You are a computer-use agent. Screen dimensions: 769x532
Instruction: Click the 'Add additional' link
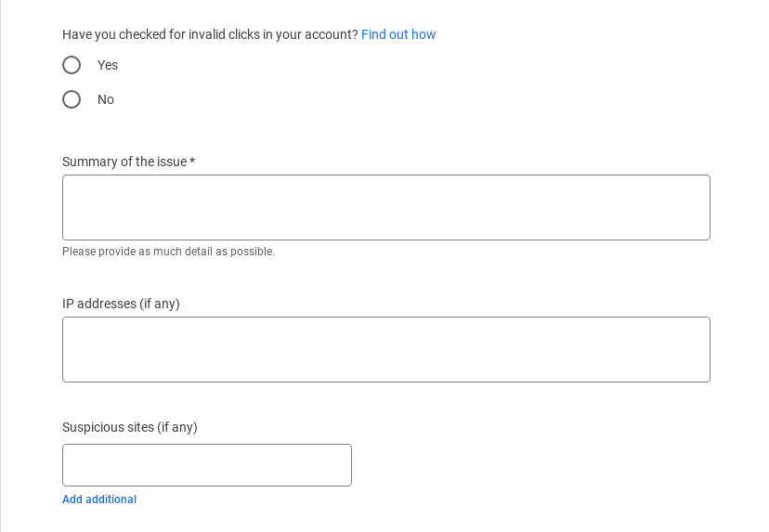pos(99,500)
